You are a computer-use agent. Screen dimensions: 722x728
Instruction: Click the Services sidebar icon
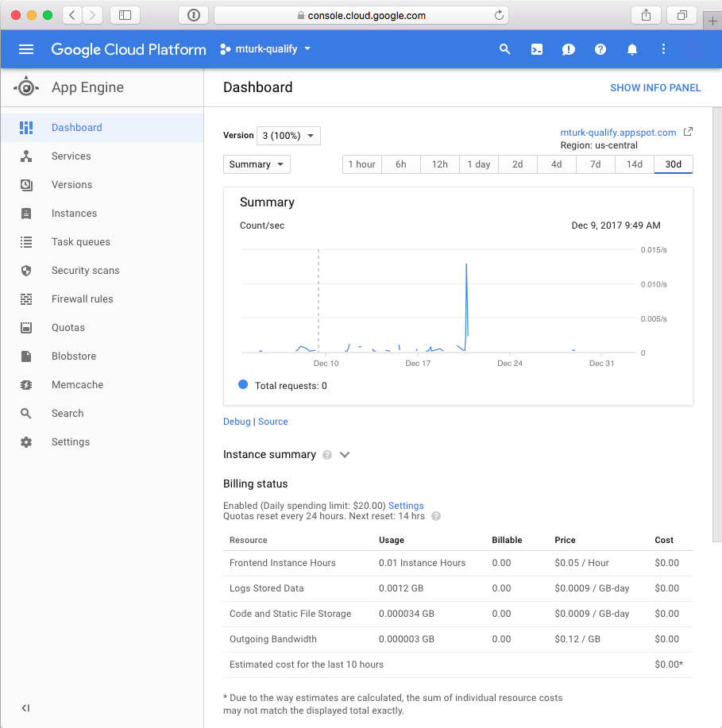(26, 156)
